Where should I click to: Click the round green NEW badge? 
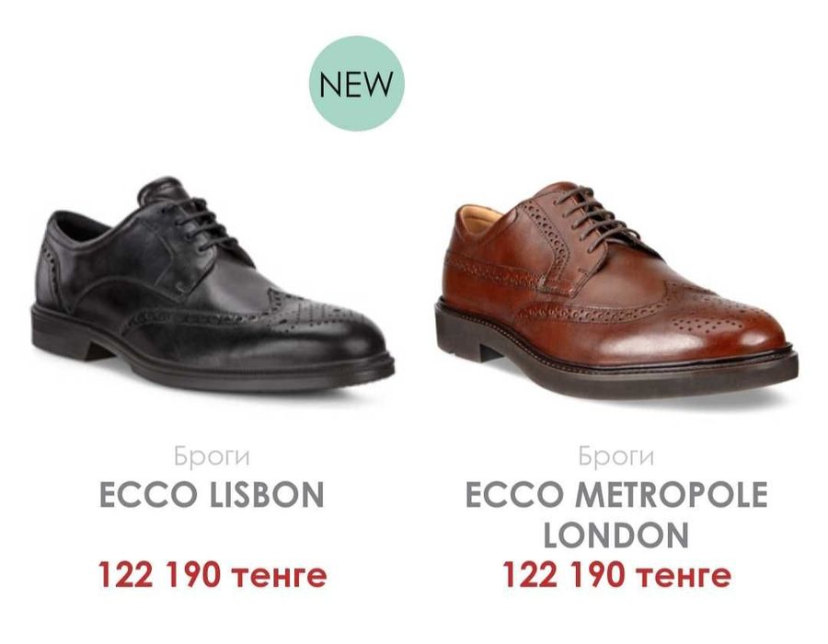point(356,84)
